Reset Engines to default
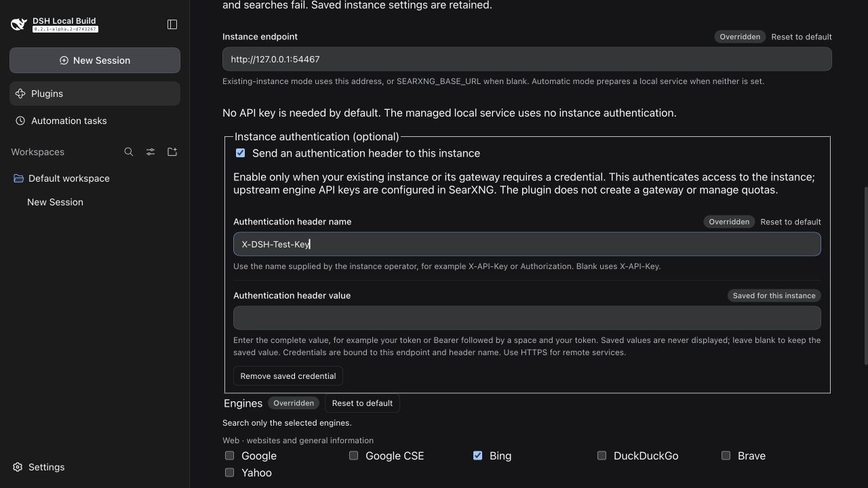 tap(362, 403)
